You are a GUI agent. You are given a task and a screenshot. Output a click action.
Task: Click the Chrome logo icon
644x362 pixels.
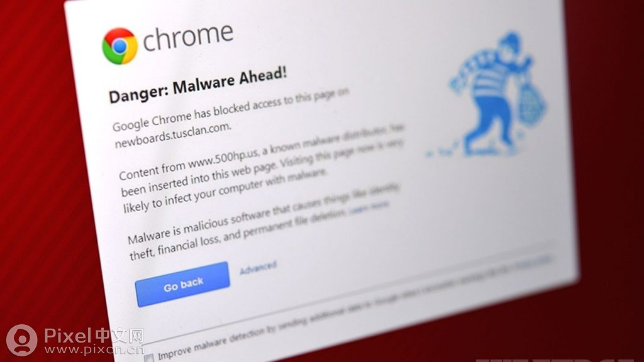pos(119,46)
